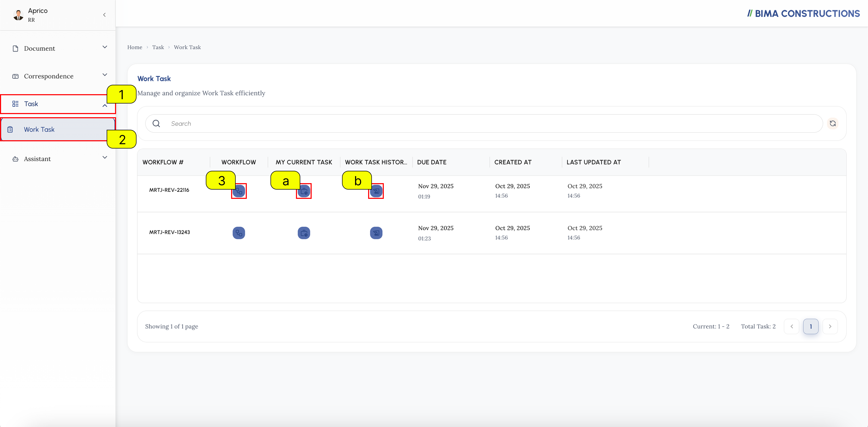Sort by the LAST UPDATED AT column header

point(594,162)
